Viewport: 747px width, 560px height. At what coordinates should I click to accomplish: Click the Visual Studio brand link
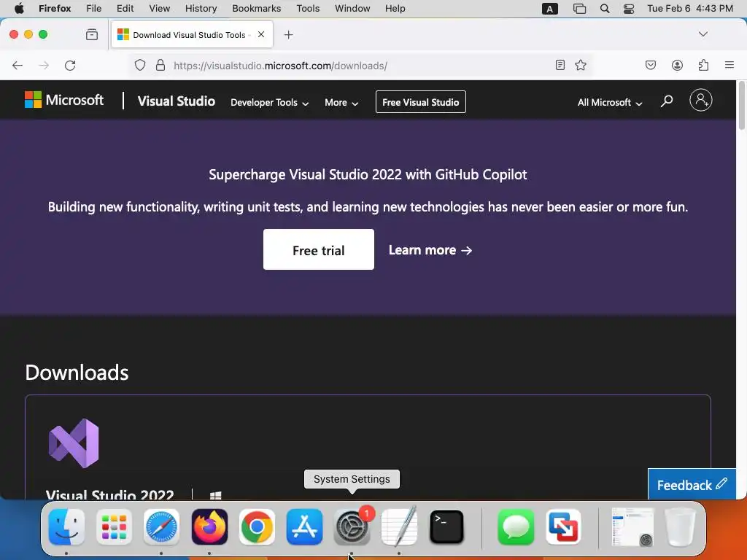pyautogui.click(x=177, y=101)
